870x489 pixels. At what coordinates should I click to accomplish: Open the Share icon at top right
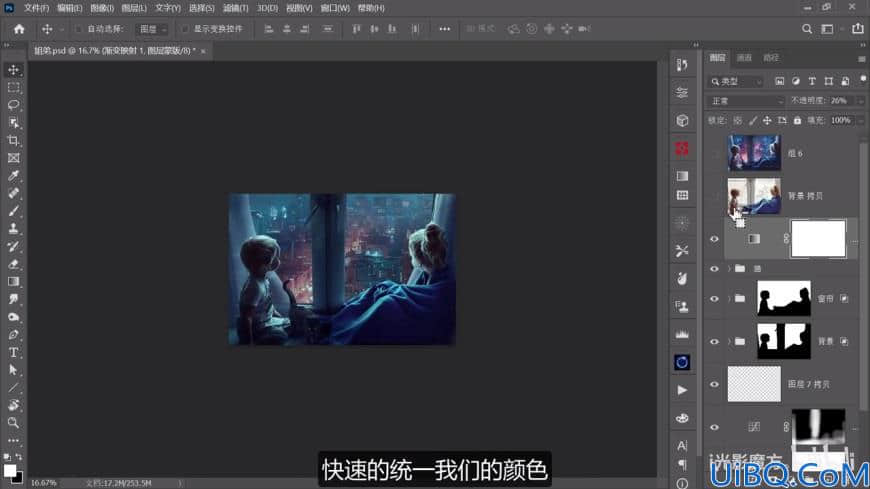858,29
